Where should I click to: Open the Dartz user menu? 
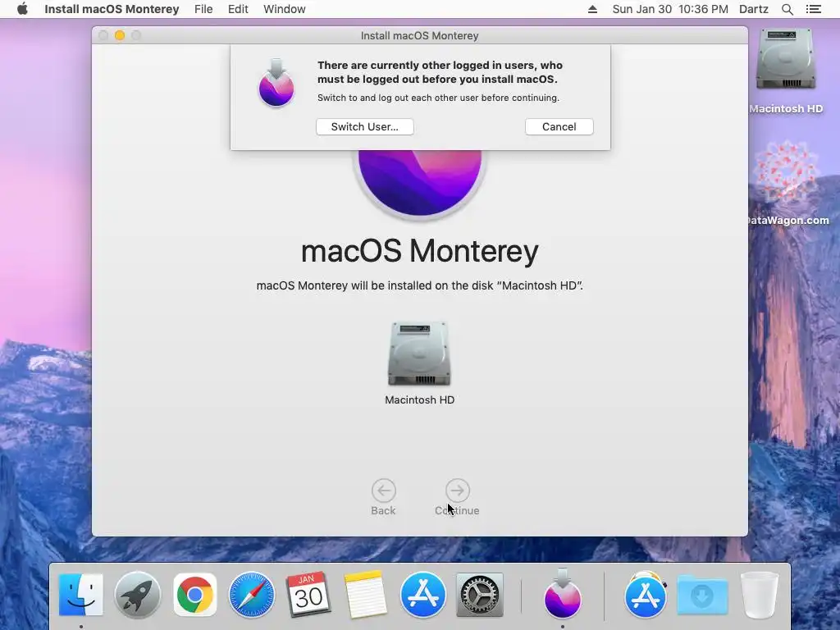[x=754, y=9]
